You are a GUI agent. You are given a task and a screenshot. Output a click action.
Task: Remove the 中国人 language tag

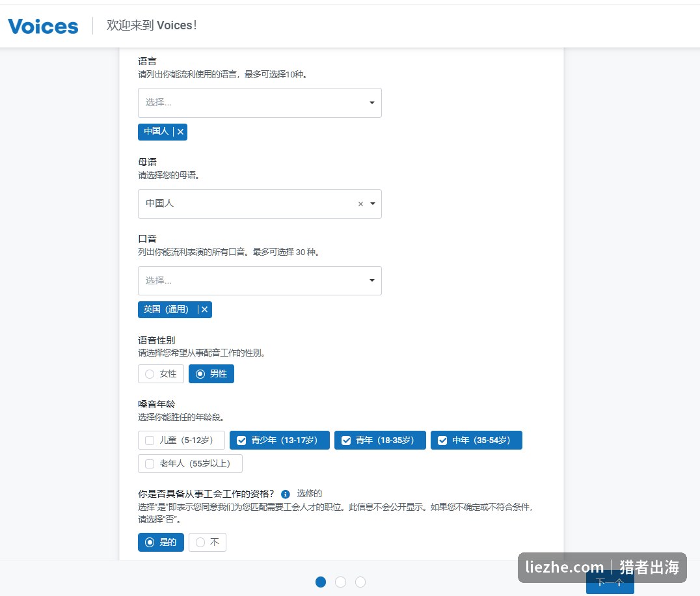180,131
